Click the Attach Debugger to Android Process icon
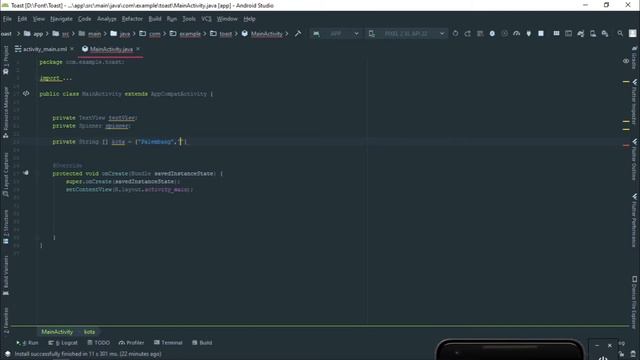Viewport: 640px width, 360px height. [529, 33]
